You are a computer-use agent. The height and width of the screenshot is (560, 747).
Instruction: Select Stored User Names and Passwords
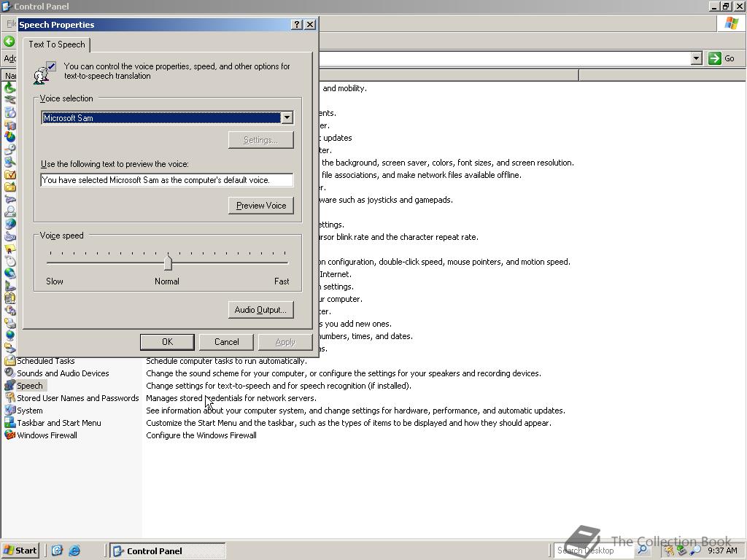[x=77, y=398]
